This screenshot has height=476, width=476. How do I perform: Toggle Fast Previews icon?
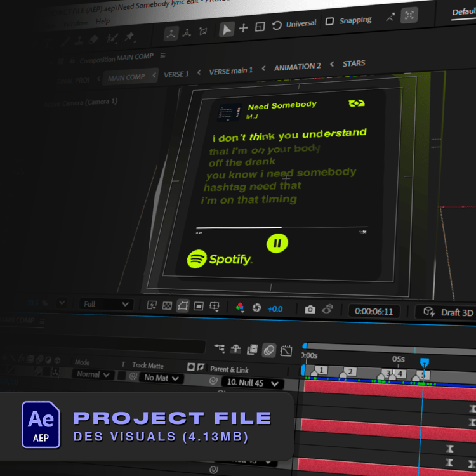pyautogui.click(x=152, y=305)
